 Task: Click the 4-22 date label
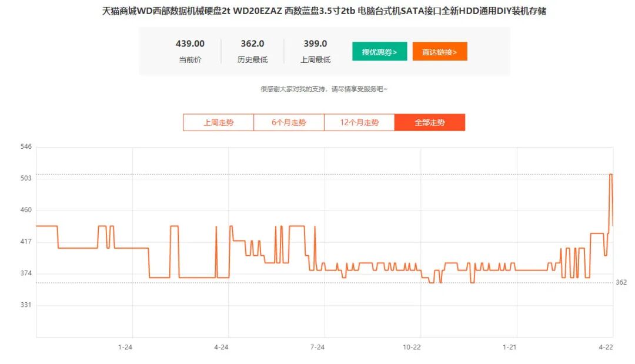click(x=606, y=347)
